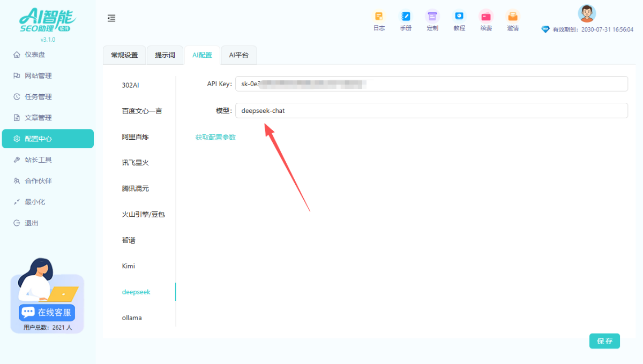Click the 模型 field showing deepseek-chat
Image resolution: width=643 pixels, height=364 pixels.
(x=431, y=110)
